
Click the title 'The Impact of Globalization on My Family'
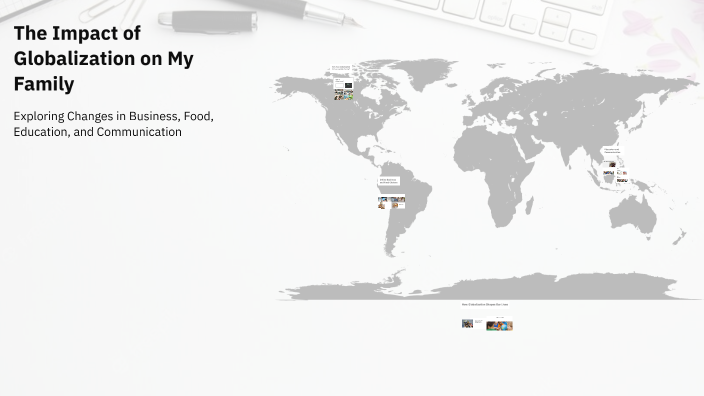104,58
